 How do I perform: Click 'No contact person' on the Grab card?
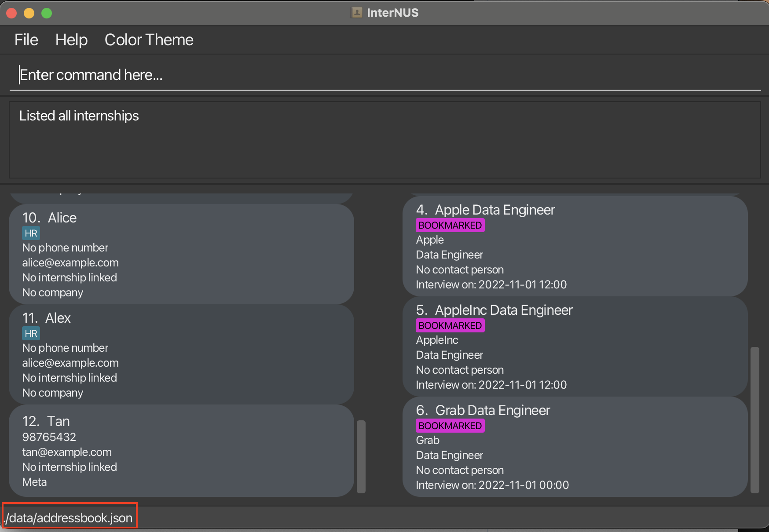[460, 470]
